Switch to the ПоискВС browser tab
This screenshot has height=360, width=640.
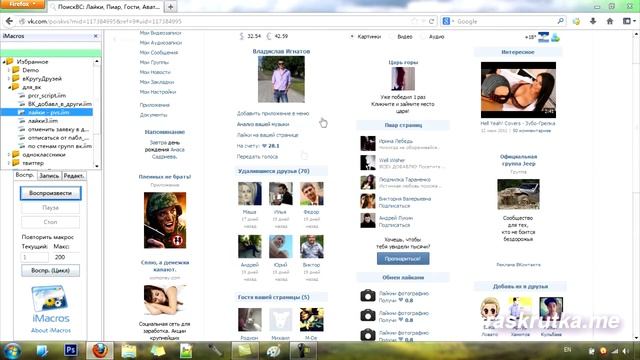pos(106,7)
